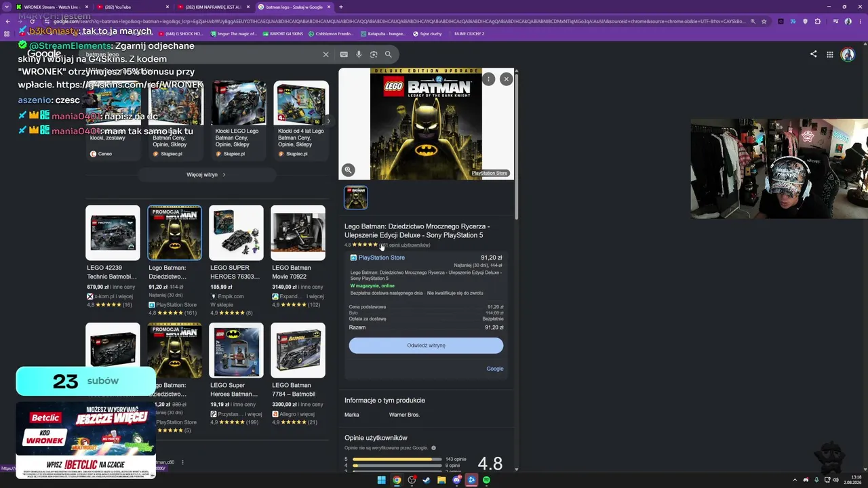Open the 'RAPORT G4 SKINS' bookmark
This screenshot has height=488, width=868.
pos(282,33)
